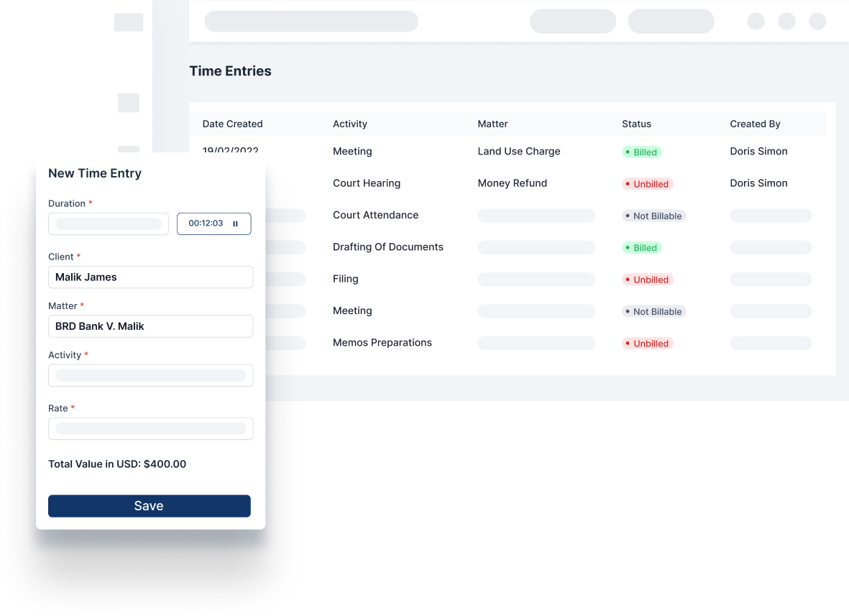Click the Time Entries page heading
This screenshot has height=616, width=849.
point(230,71)
